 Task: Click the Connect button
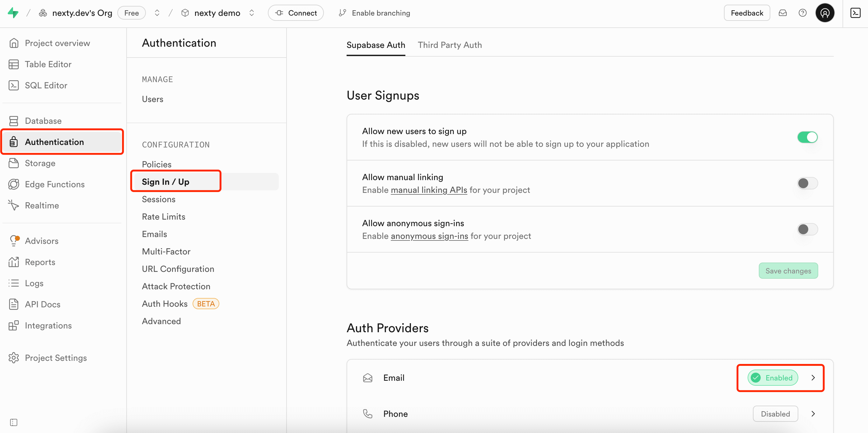(x=296, y=13)
